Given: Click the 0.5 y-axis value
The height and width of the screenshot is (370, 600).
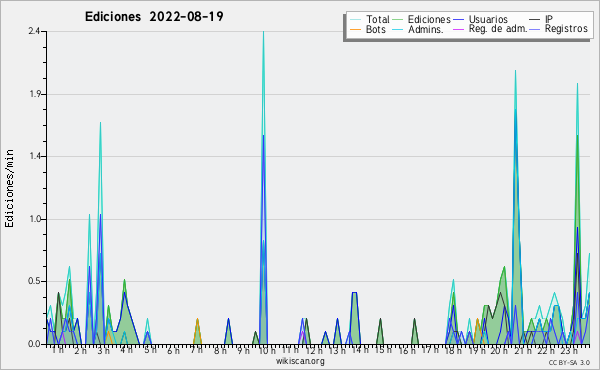Looking at the screenshot, I should (x=34, y=281).
